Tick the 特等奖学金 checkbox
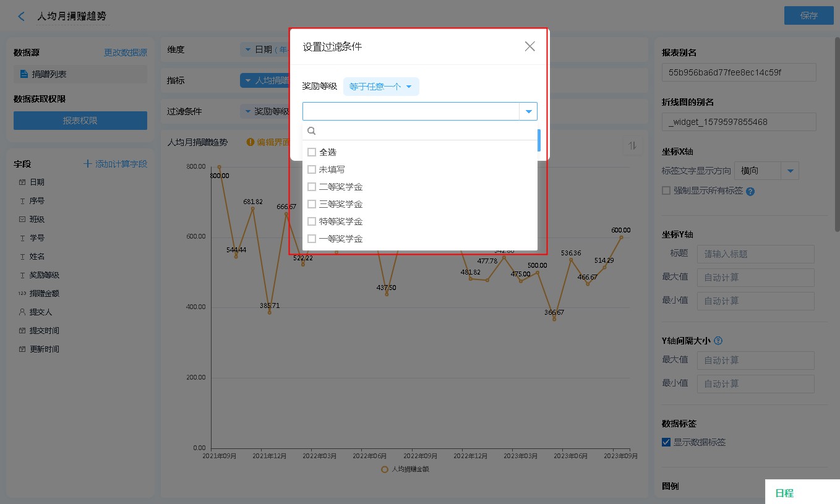 tap(312, 221)
